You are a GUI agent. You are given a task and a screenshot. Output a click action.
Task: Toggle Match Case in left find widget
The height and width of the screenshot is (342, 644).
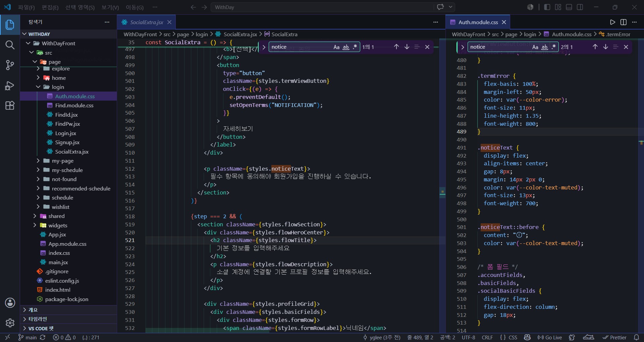[336, 47]
